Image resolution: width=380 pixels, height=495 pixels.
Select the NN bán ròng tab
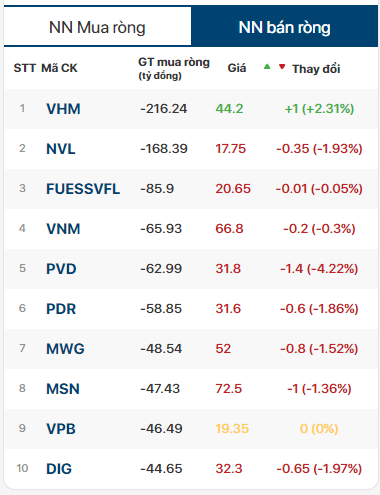click(x=284, y=27)
